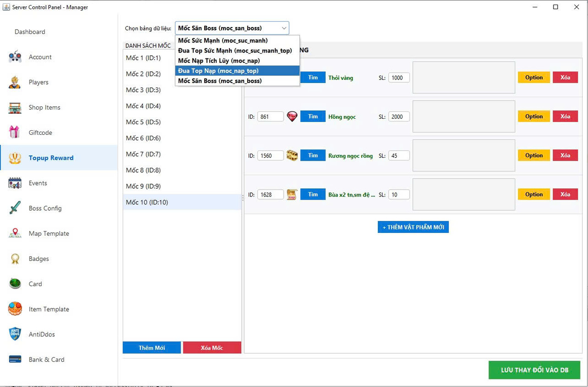Open Map Template pin icon
This screenshot has width=588, height=387.
coord(15,233)
